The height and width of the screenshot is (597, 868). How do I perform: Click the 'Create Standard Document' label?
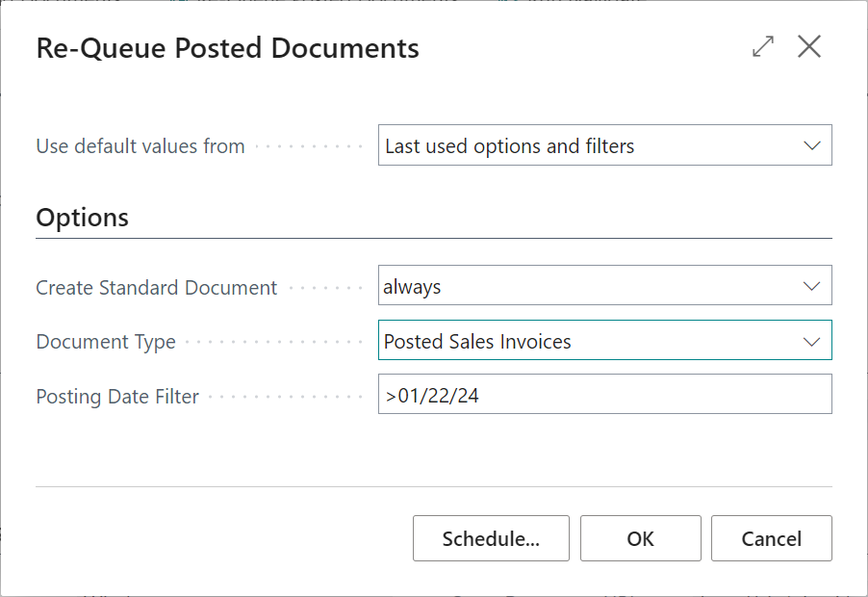tap(157, 288)
